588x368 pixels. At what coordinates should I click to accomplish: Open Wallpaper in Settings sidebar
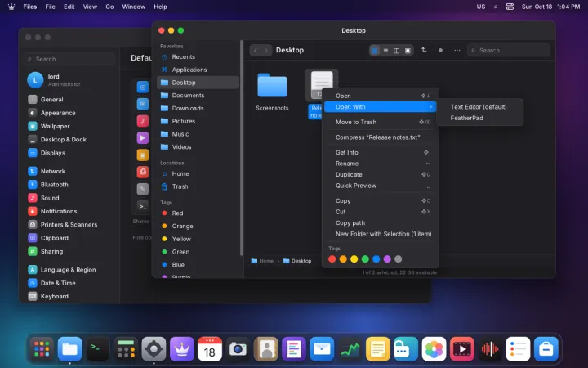click(69, 126)
